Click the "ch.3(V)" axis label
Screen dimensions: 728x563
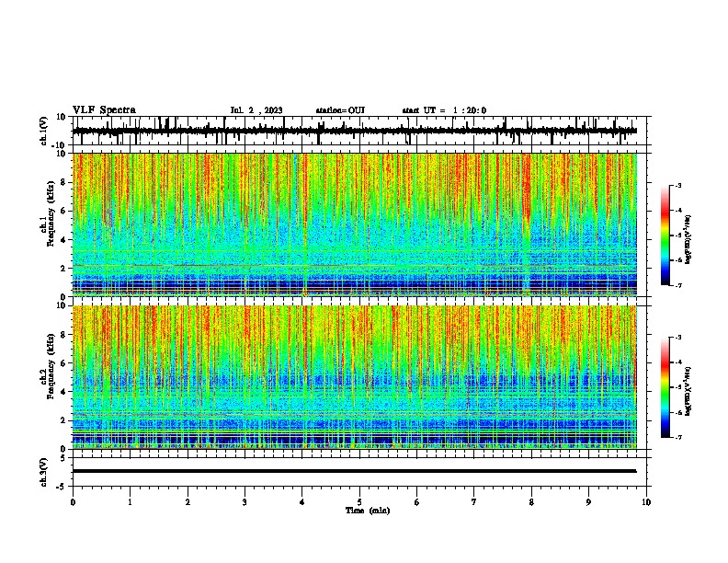[44, 472]
